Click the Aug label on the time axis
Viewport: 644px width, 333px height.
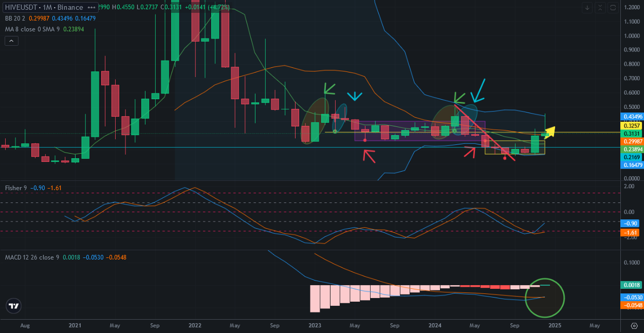click(25, 325)
